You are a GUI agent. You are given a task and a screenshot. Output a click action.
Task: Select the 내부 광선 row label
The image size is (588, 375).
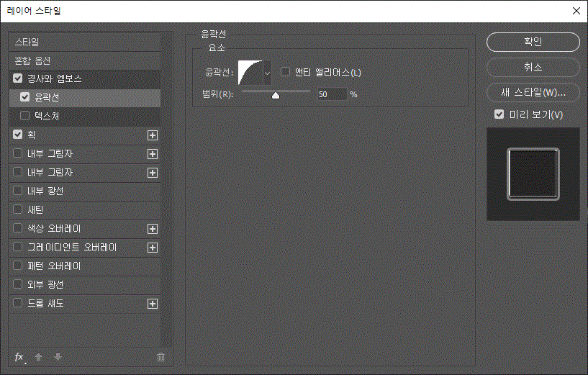click(x=45, y=191)
